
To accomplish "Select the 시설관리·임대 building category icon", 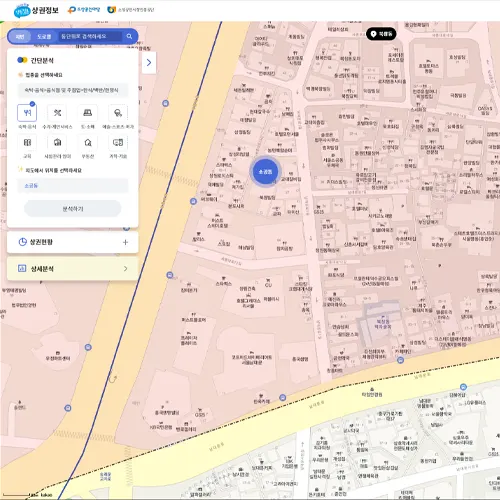I will pos(57,143).
